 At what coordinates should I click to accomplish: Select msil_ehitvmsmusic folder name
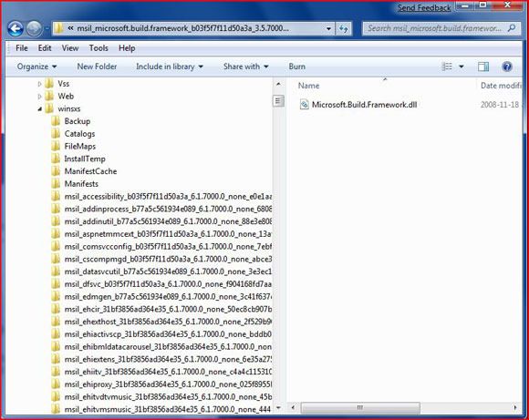coord(168,409)
